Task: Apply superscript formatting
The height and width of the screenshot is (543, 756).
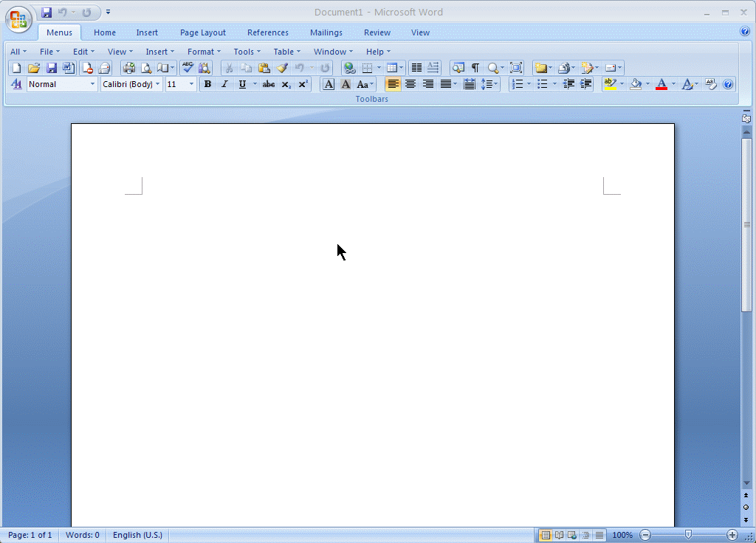Action: click(303, 84)
